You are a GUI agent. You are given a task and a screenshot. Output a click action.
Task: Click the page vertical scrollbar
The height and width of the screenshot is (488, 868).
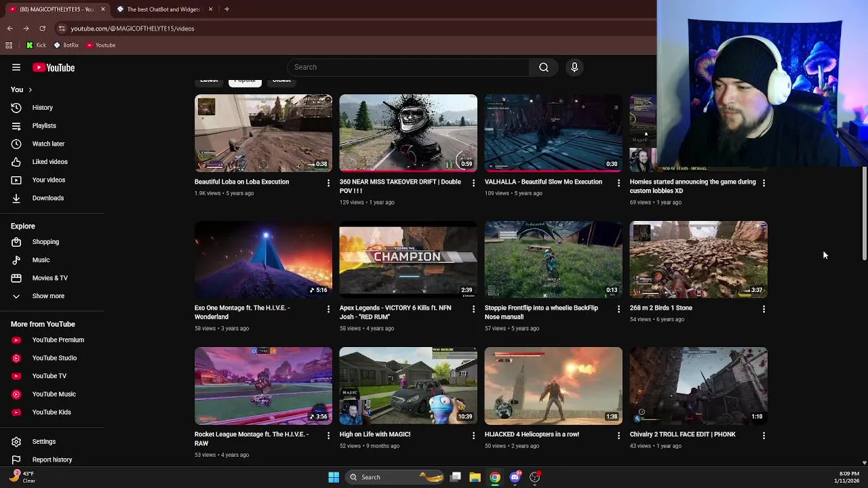pyautogui.click(x=864, y=212)
